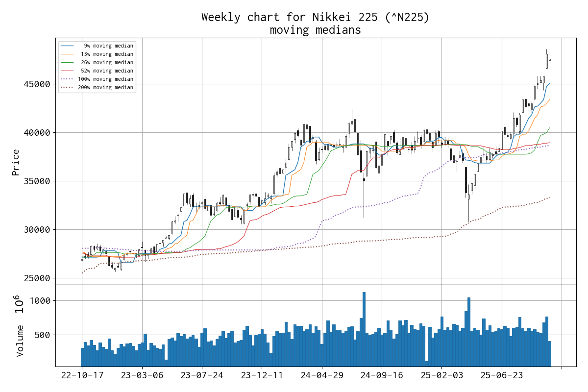Select the '52w moving median' legend entry
The image size is (588, 392).
[97, 71]
